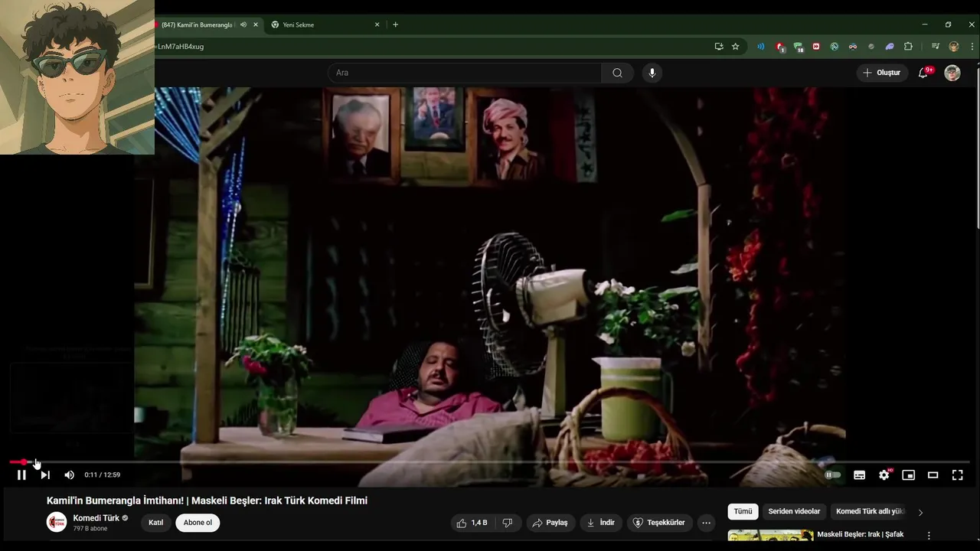Enter fullscreen mode
The image size is (980, 551).
957,475
